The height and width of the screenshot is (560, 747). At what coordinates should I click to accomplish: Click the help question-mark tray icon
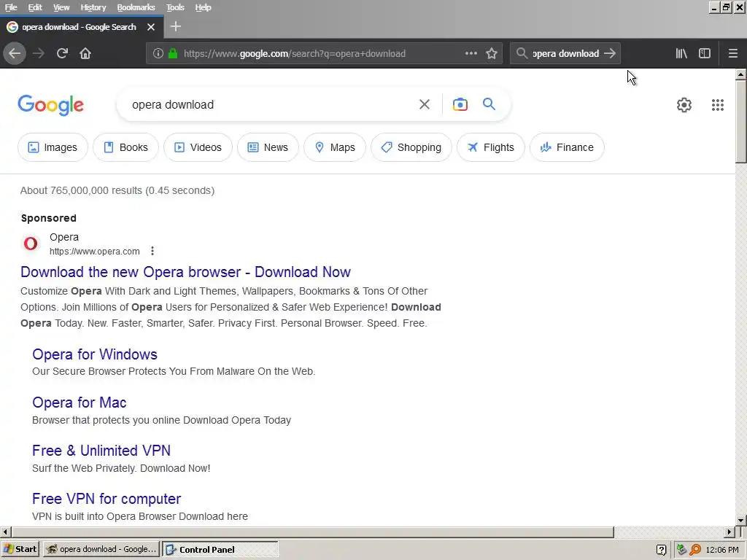(661, 550)
